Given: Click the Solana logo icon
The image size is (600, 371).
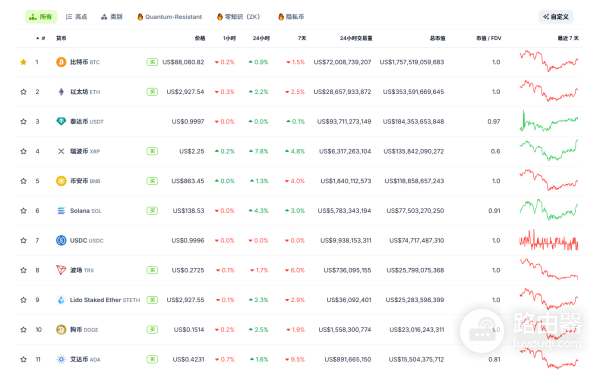Looking at the screenshot, I should (x=61, y=211).
